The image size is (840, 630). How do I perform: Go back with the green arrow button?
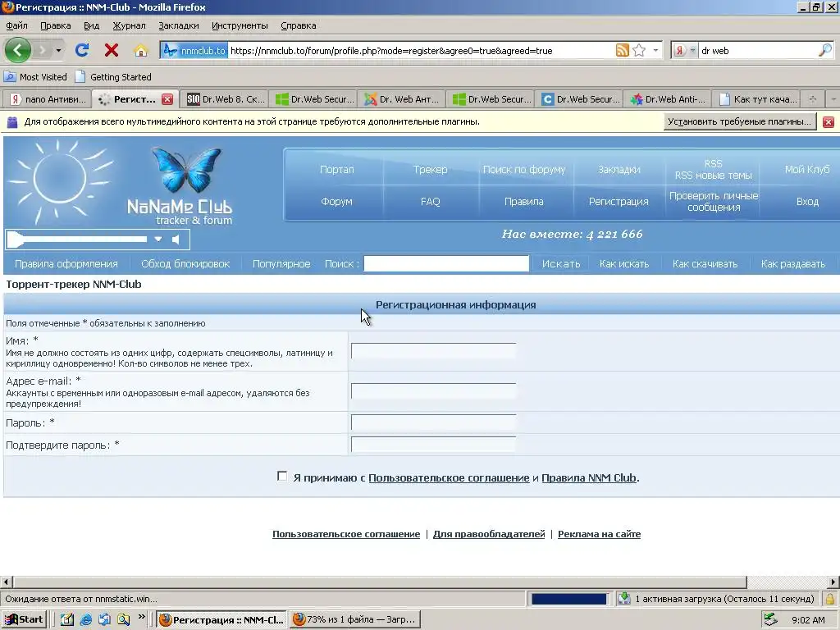point(18,50)
